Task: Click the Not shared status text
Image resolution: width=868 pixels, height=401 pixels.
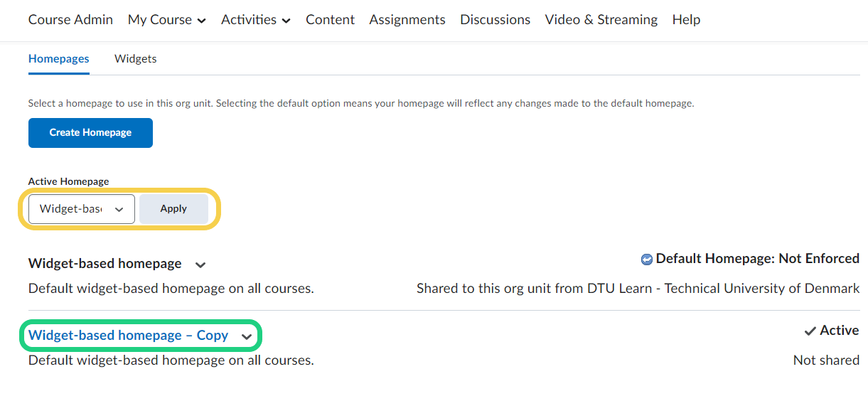Action: 826,360
